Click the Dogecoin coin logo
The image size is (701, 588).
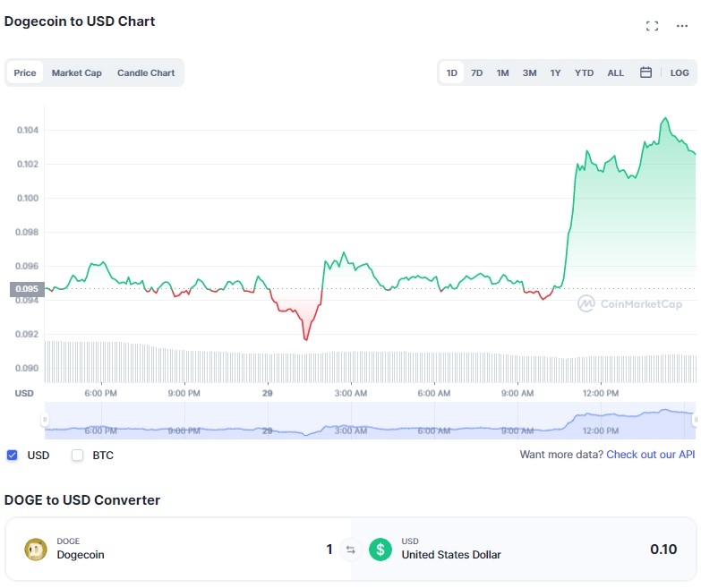pyautogui.click(x=36, y=550)
